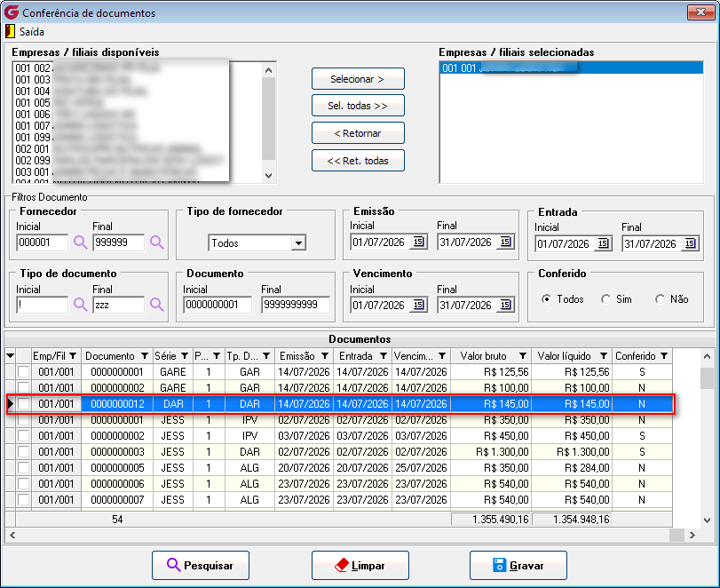Filter the Valor bruto column
This screenshot has width=720, height=588.
click(x=523, y=356)
